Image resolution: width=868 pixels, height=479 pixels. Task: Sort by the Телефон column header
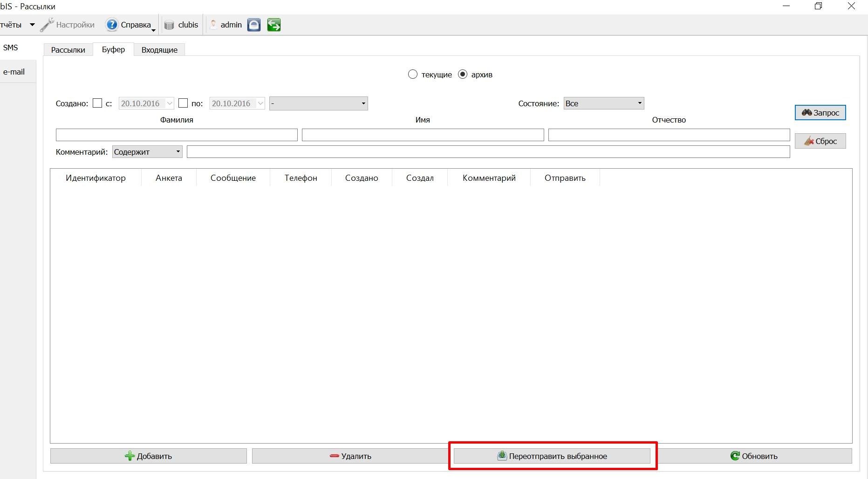301,178
